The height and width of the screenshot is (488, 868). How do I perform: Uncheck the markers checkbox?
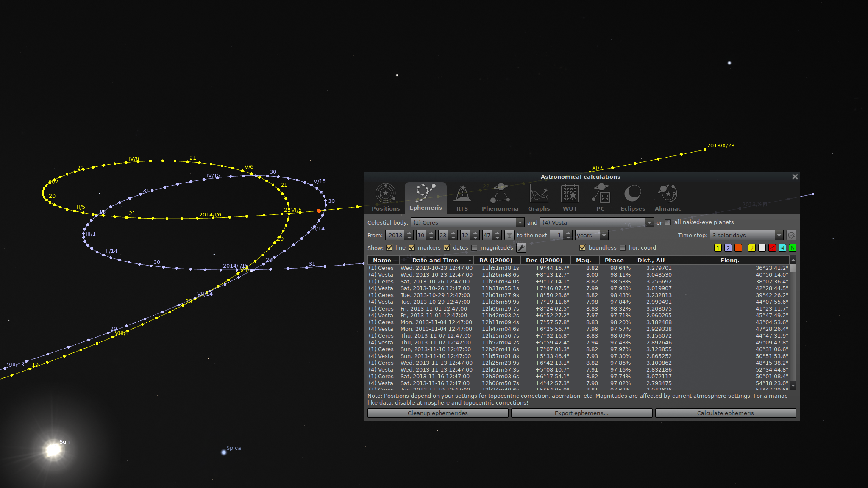point(412,248)
